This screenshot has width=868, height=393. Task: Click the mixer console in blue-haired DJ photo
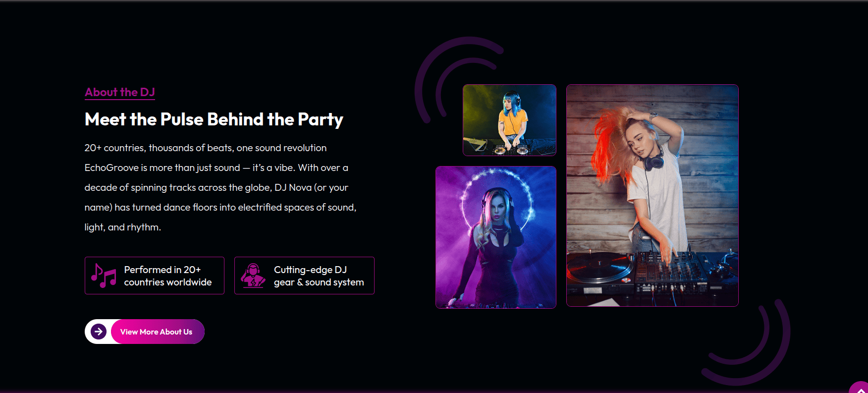point(509,147)
